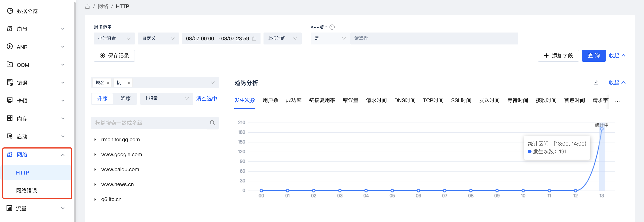Click 清空选中 link
The image size is (644, 222).
tap(206, 98)
